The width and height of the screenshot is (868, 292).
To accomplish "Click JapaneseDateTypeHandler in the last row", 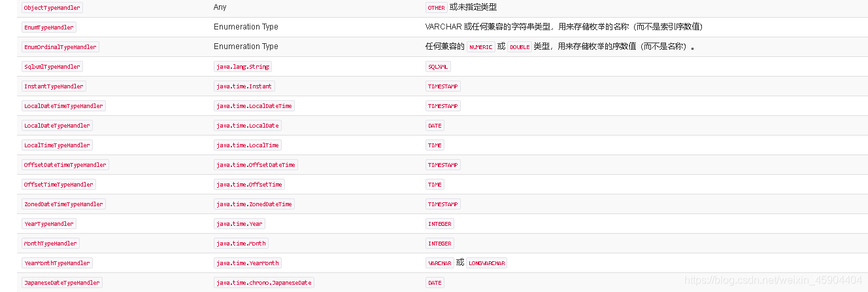I will tap(62, 283).
